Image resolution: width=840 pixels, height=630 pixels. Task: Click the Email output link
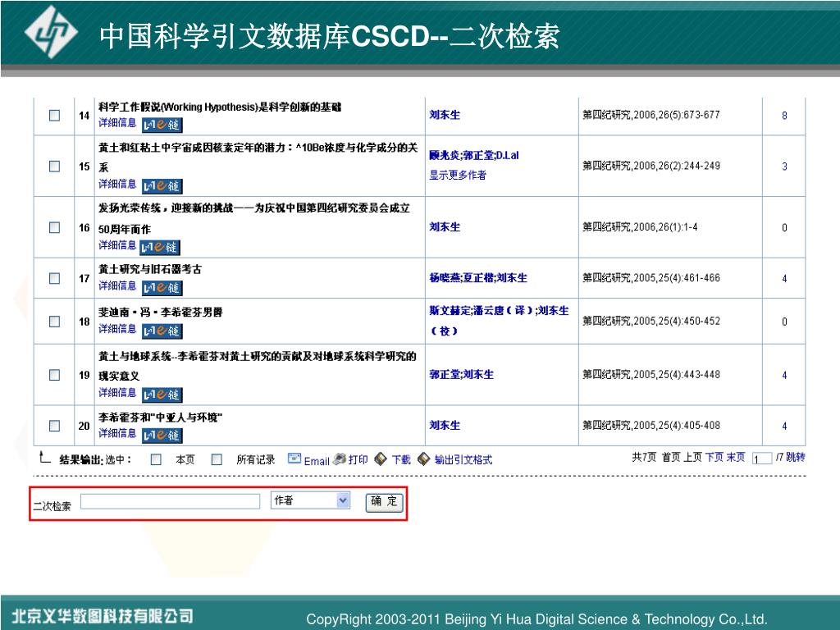pos(317,461)
